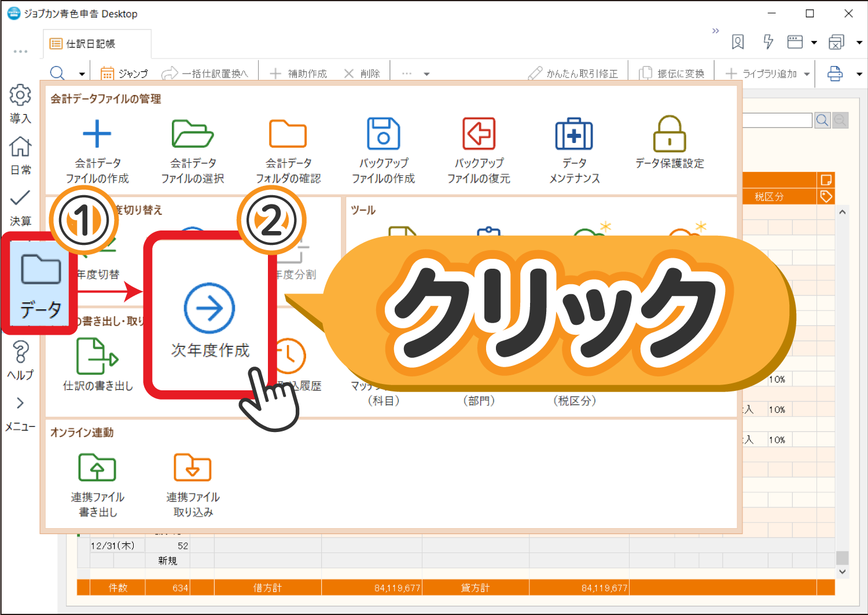Click scrollbar up arrow in journal
The image size is (868, 615).
(843, 212)
